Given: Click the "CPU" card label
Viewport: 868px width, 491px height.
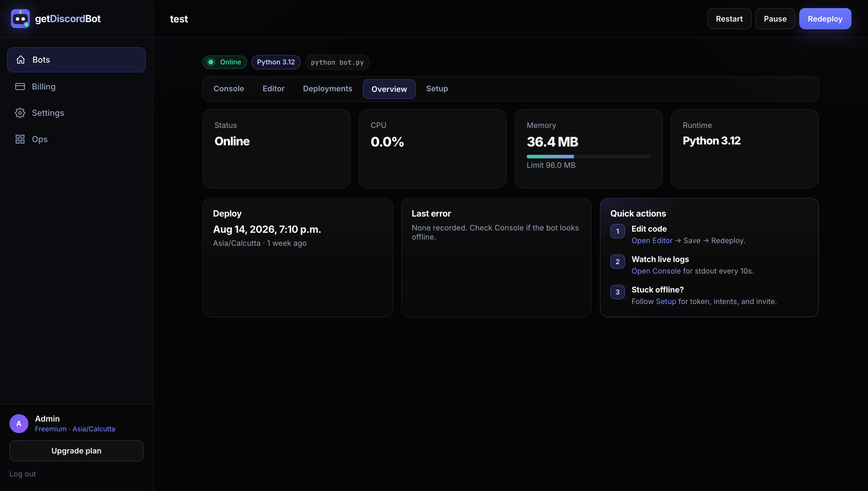Looking at the screenshot, I should click(378, 125).
